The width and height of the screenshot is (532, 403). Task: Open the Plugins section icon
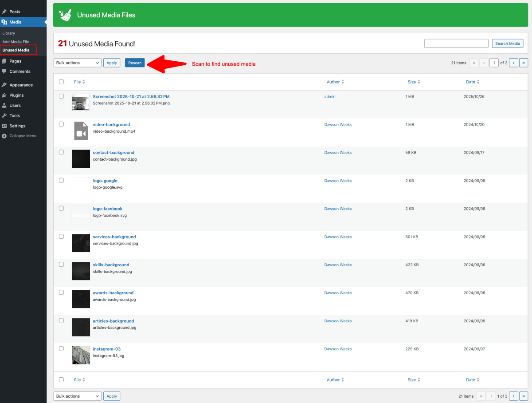point(5,95)
